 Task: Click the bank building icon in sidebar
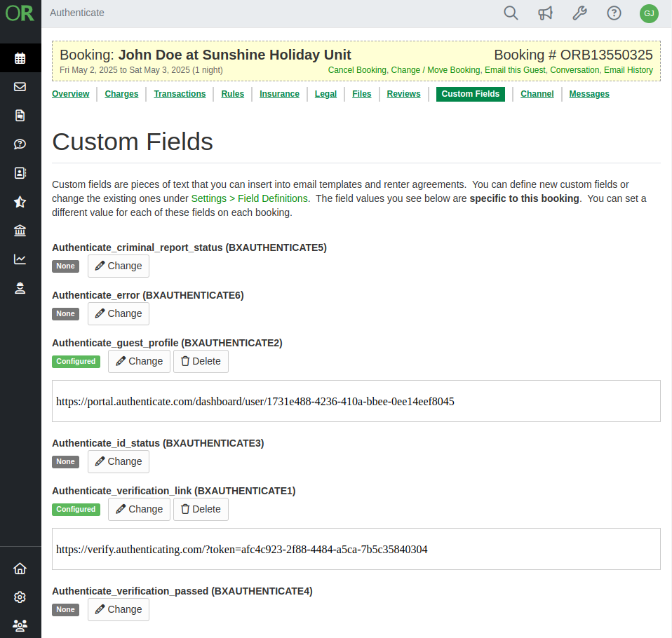(x=20, y=231)
